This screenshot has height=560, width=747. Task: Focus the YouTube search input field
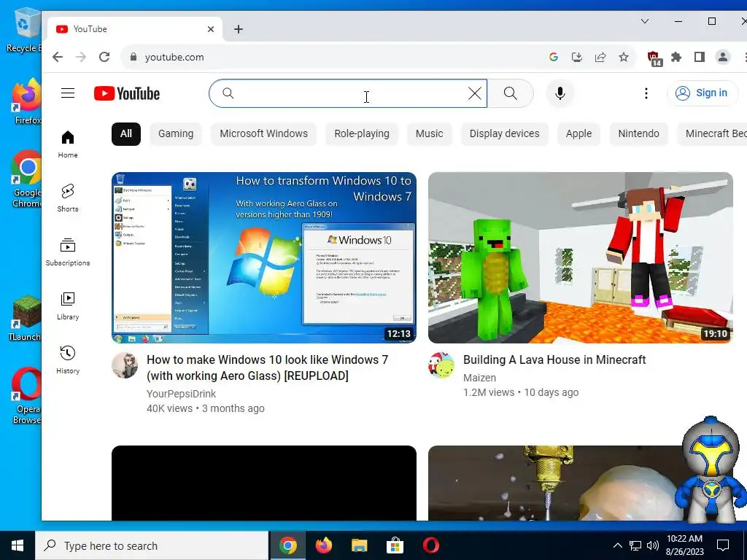(x=348, y=93)
